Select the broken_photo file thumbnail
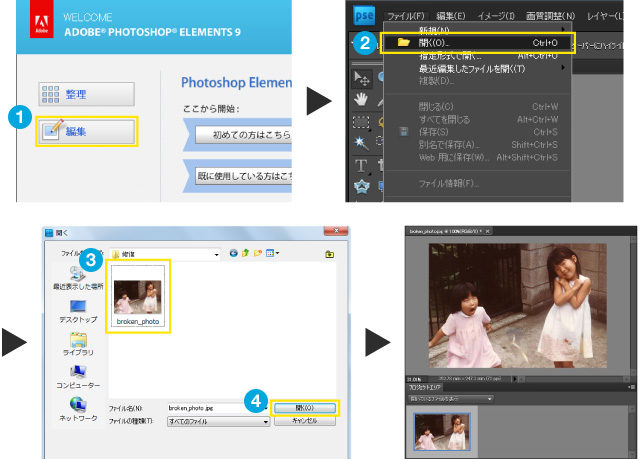 coord(138,296)
